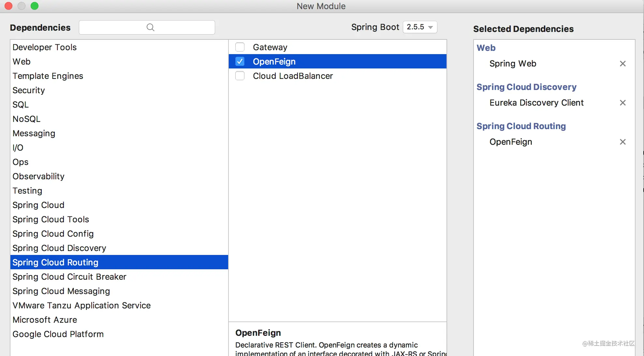Choose the NoSQL category
This screenshot has width=644, height=356.
tap(119, 119)
